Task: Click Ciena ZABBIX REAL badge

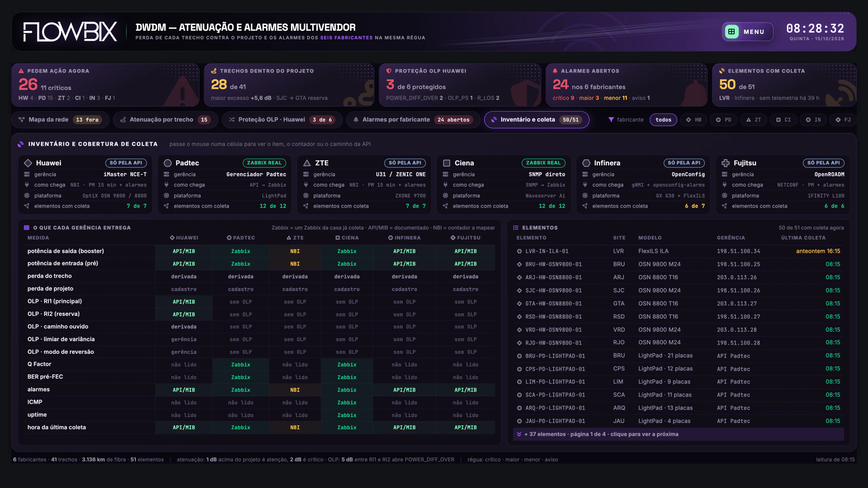Action: coord(543,163)
